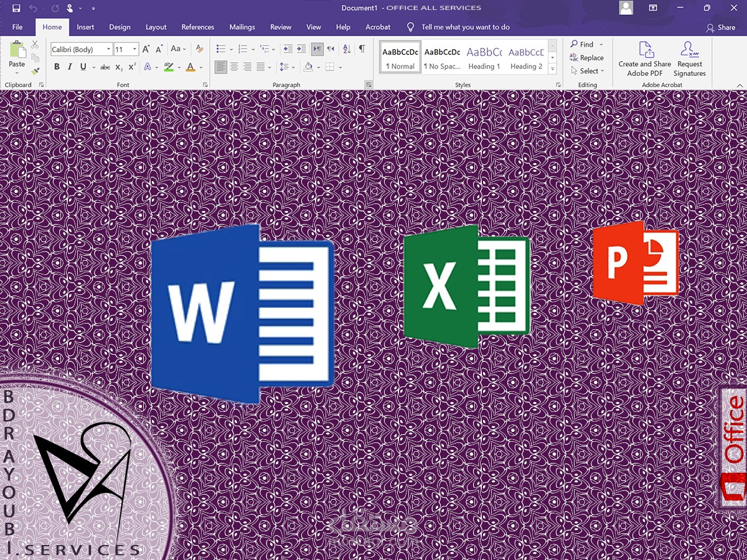This screenshot has width=747, height=560.
Task: Open the Change Case (Aa) dropdown
Action: pos(179,49)
